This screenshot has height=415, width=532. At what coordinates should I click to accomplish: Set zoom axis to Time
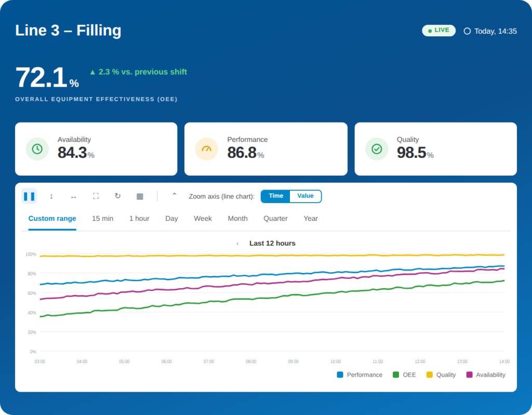[x=275, y=196]
